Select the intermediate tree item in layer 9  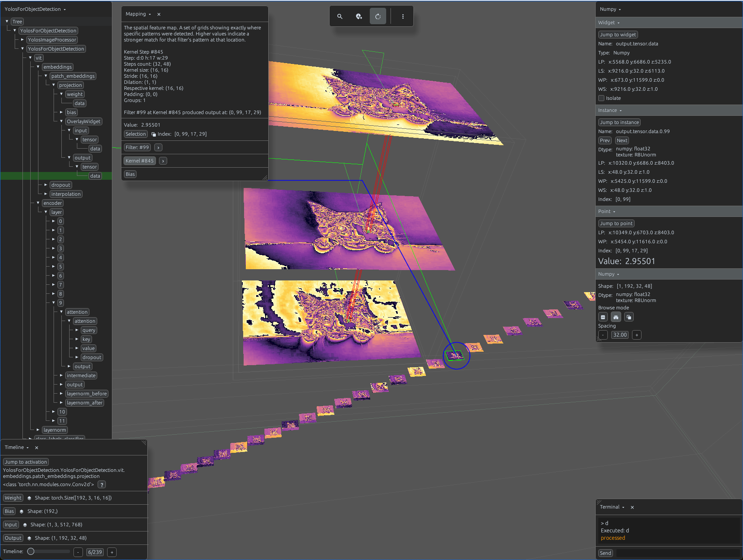click(x=81, y=375)
